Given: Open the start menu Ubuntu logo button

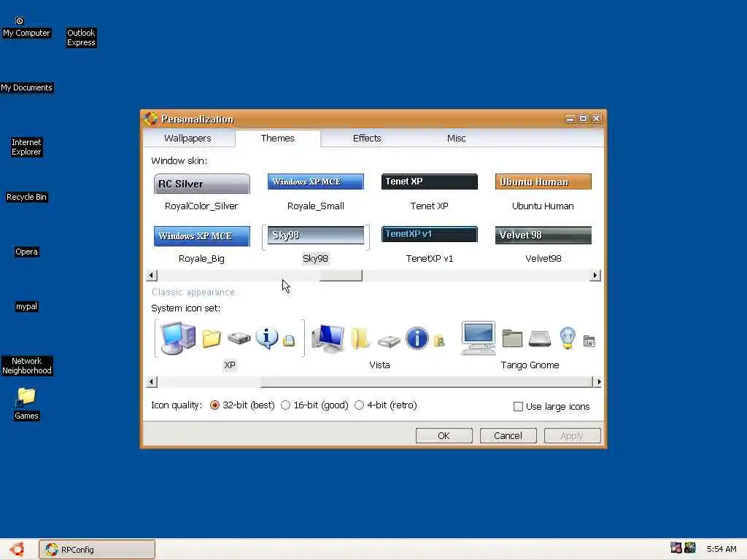Looking at the screenshot, I should (x=18, y=549).
